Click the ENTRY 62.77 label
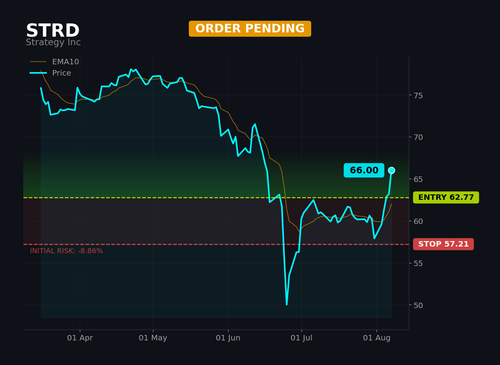 pyautogui.click(x=446, y=197)
